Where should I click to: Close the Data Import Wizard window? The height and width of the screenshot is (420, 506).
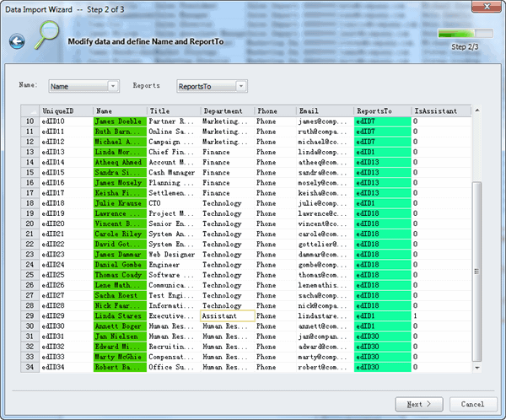pos(487,7)
